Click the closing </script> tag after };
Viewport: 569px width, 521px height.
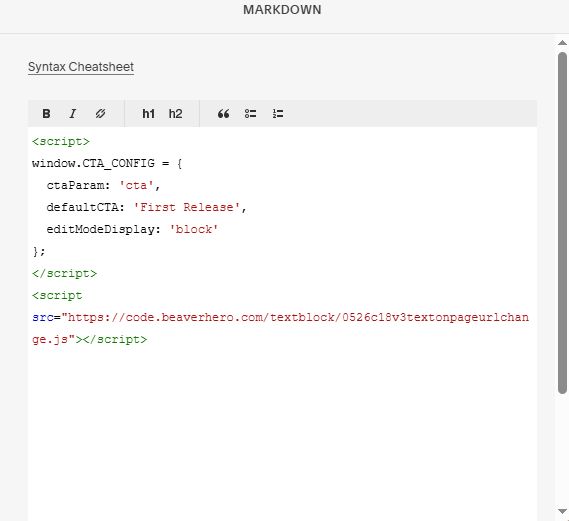click(64, 274)
